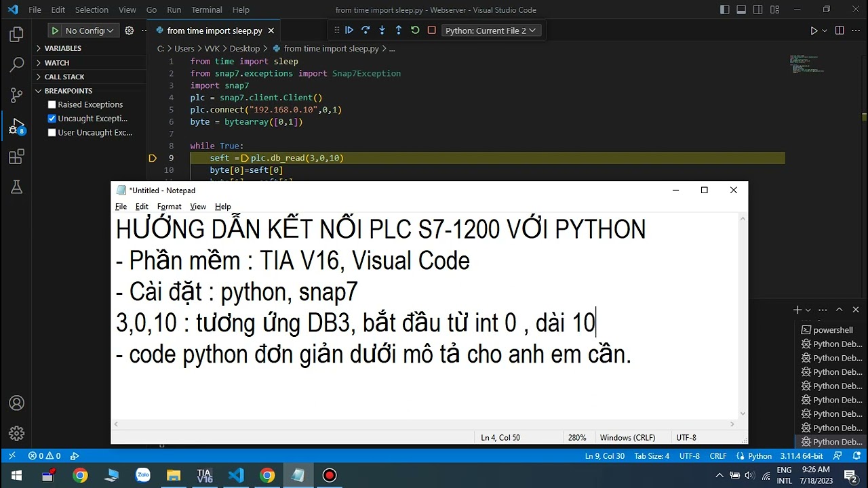Click Step Out in the debug toolbar
The height and width of the screenshot is (488, 868).
(398, 30)
